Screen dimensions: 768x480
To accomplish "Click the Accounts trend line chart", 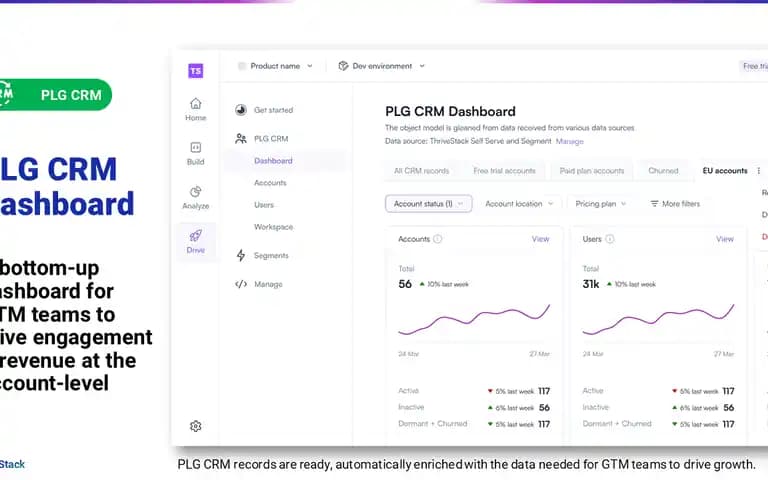I will click(474, 319).
